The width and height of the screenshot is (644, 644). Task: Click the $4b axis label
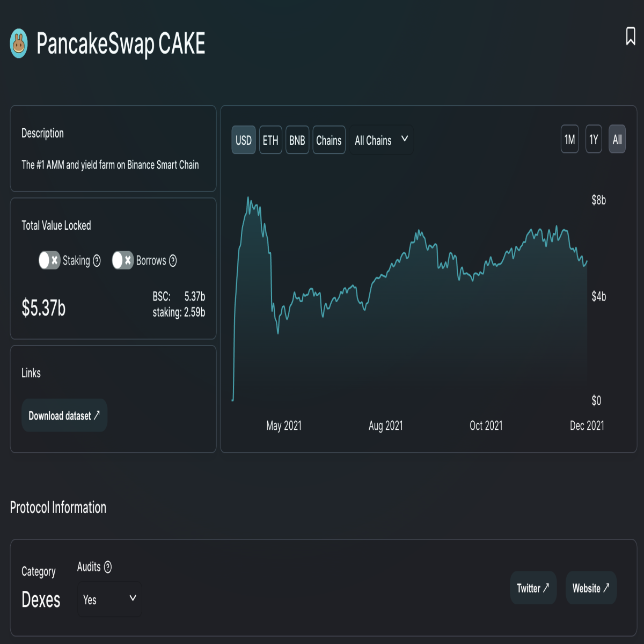coord(599,296)
